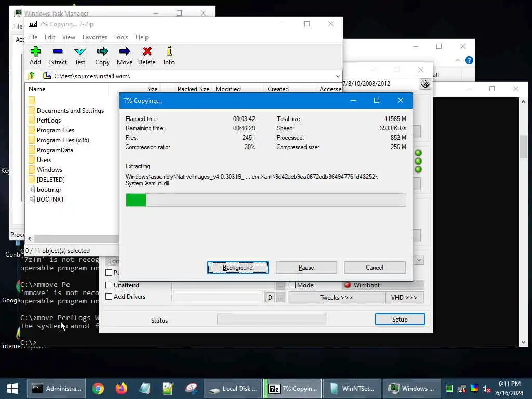
Task: Check the Unattend checkbox in WinNTSetup
Action: click(x=109, y=285)
